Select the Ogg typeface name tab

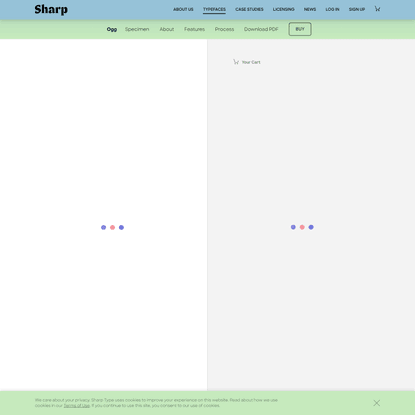112,29
